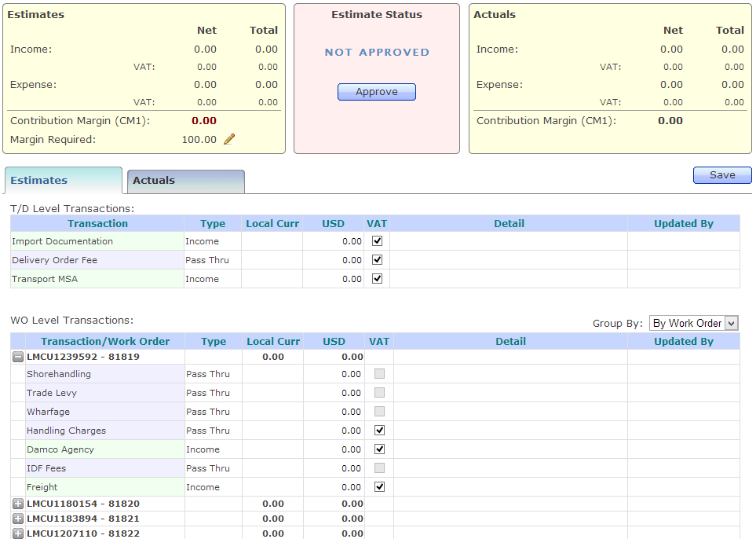Expand the LMCU1207110 - 81822 work order
756x539 pixels.
coord(17,533)
